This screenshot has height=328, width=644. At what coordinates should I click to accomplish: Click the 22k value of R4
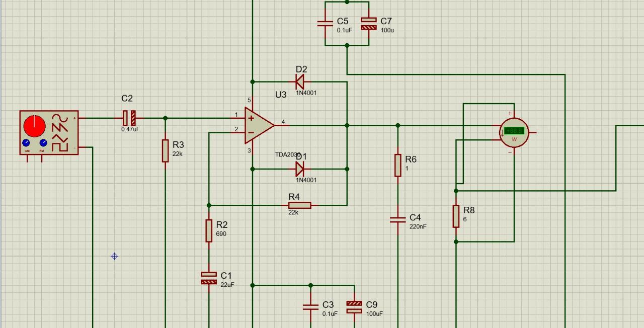[293, 212]
